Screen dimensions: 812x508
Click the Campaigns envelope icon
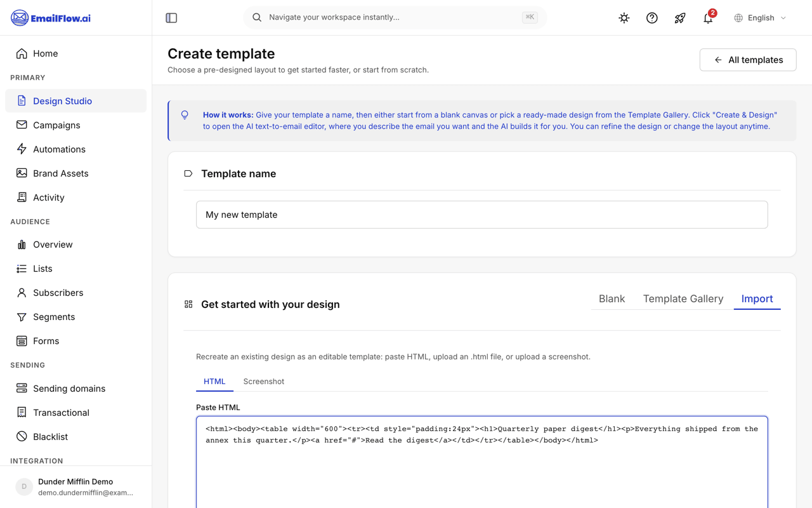point(22,125)
